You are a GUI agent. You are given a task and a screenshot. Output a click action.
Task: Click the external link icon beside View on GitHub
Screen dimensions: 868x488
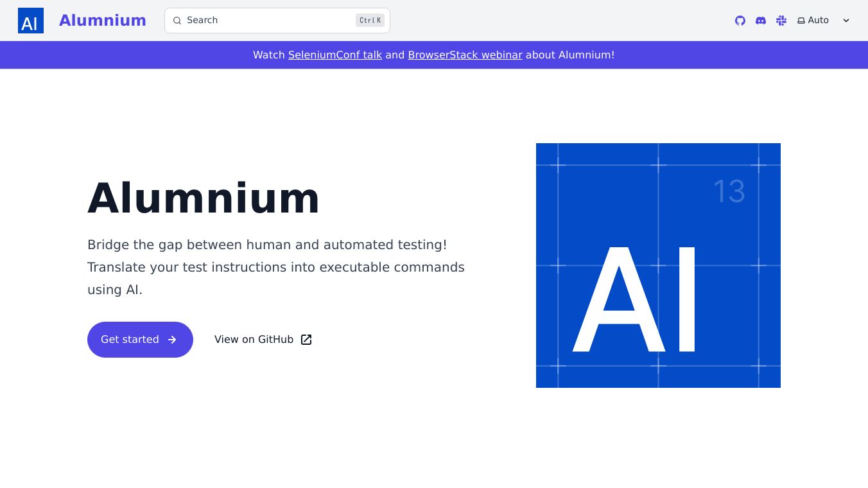pyautogui.click(x=306, y=340)
